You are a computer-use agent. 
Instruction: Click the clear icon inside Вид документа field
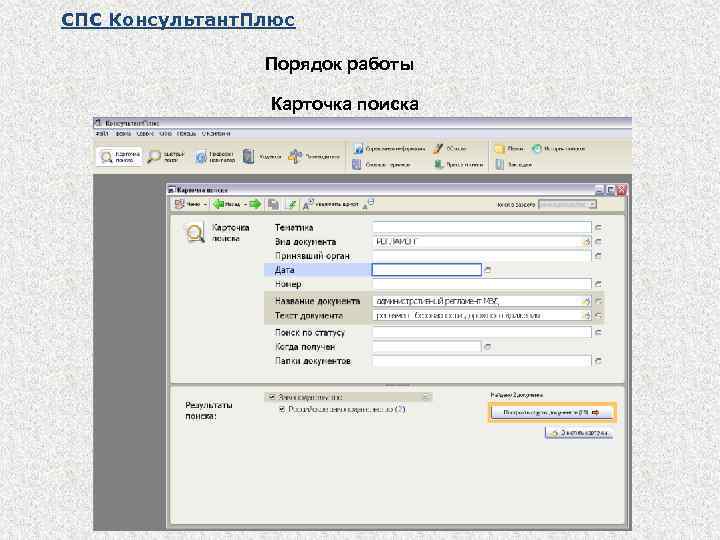[x=586, y=242]
